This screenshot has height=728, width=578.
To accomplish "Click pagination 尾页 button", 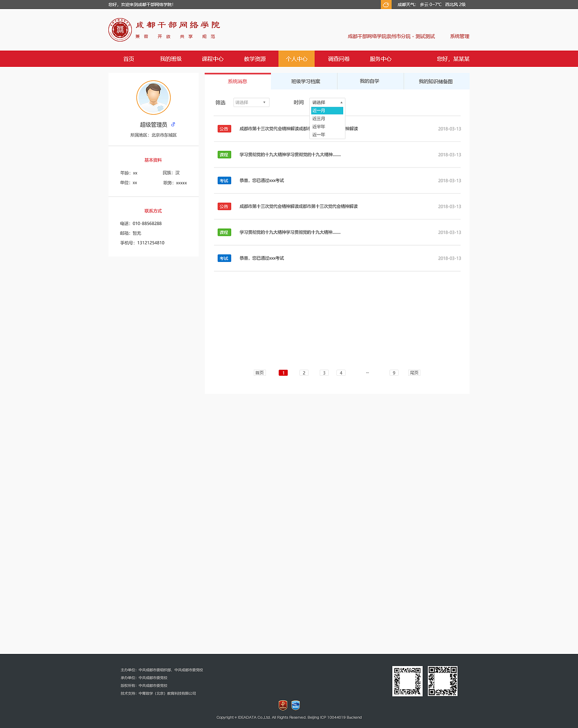I will pos(414,373).
